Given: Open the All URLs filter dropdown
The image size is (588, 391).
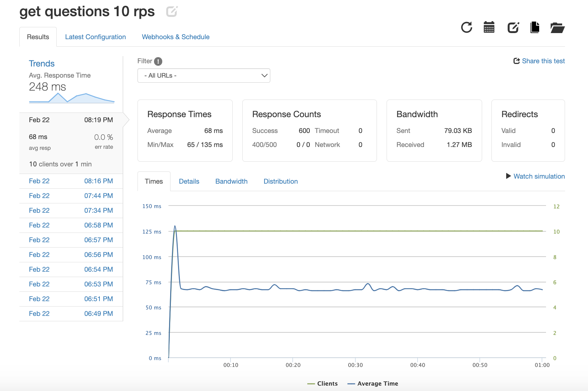Looking at the screenshot, I should 204,75.
